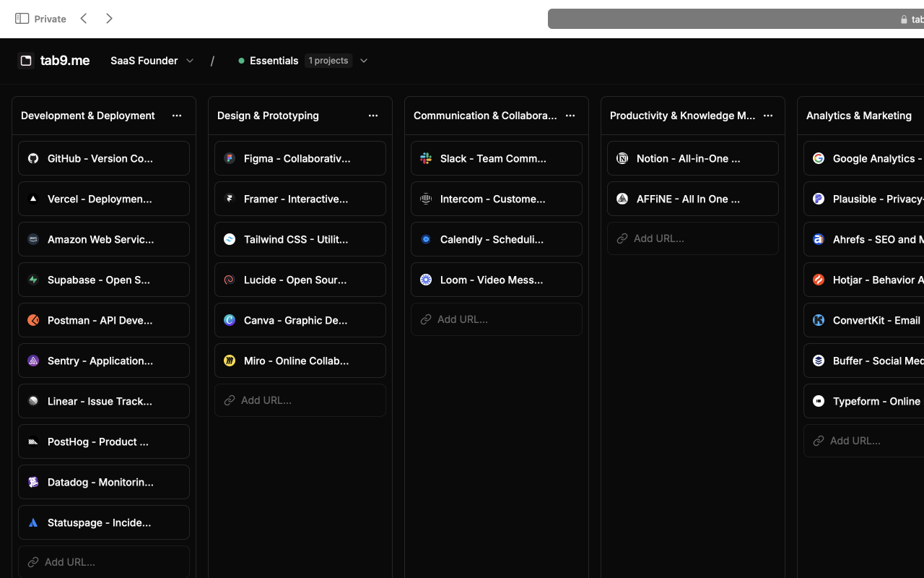924x578 pixels.
Task: Click the Vercel triangle icon
Action: pos(33,199)
